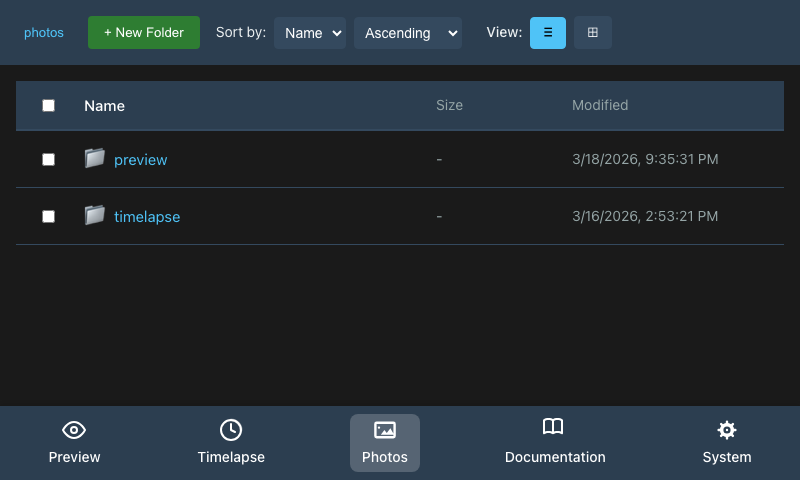Toggle the select-all checkbox in header
The width and height of the screenshot is (800, 480).
(x=48, y=105)
